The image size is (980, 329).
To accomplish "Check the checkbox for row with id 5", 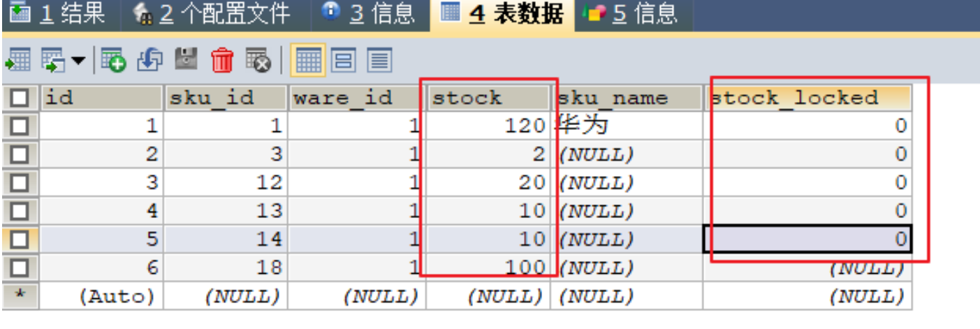I will coord(20,240).
